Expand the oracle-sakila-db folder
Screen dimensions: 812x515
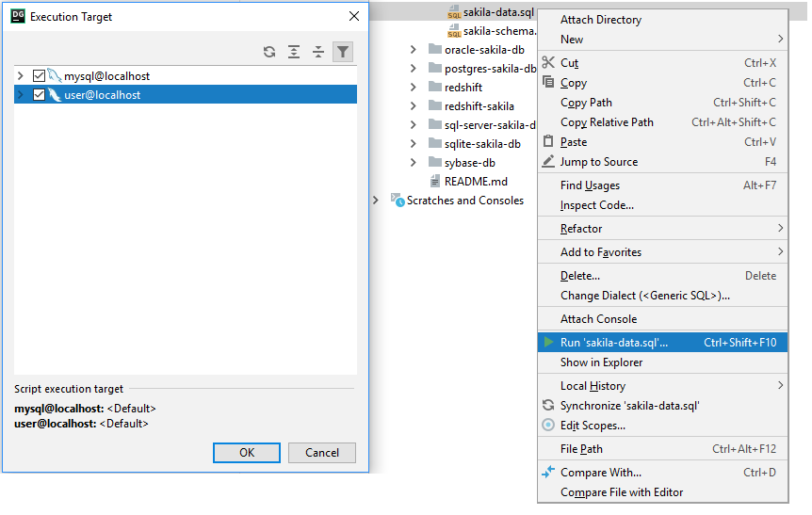413,50
